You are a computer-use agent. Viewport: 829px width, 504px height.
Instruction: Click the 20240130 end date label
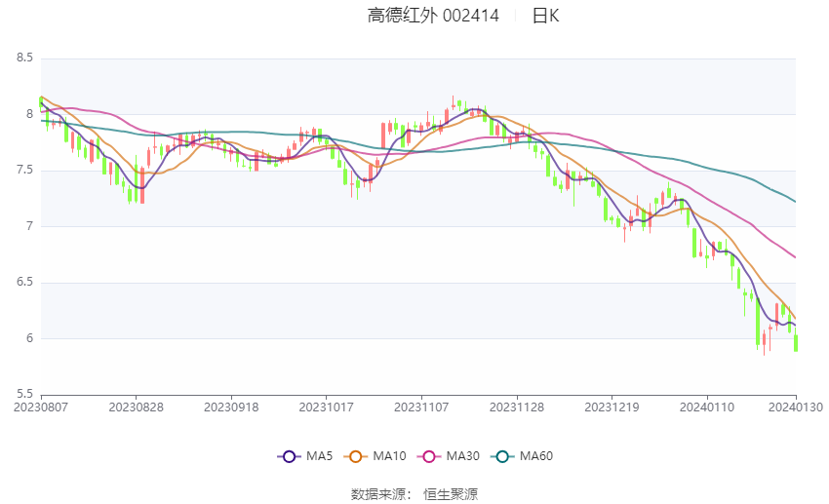(795, 406)
